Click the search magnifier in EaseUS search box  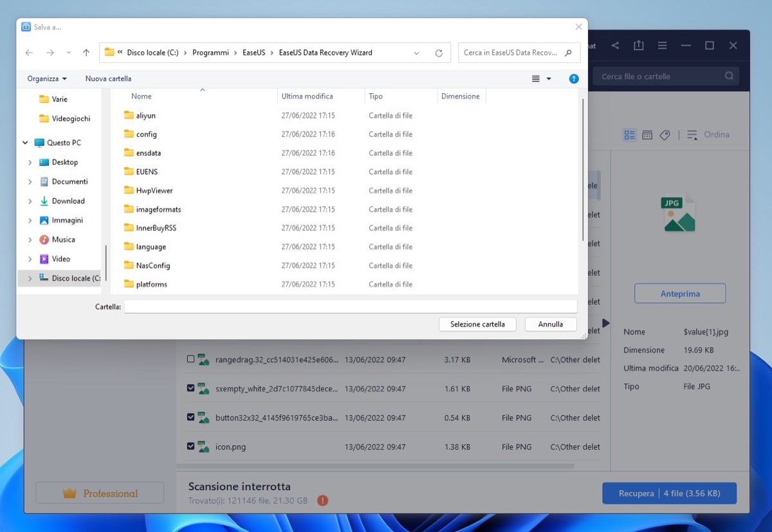tap(729, 76)
